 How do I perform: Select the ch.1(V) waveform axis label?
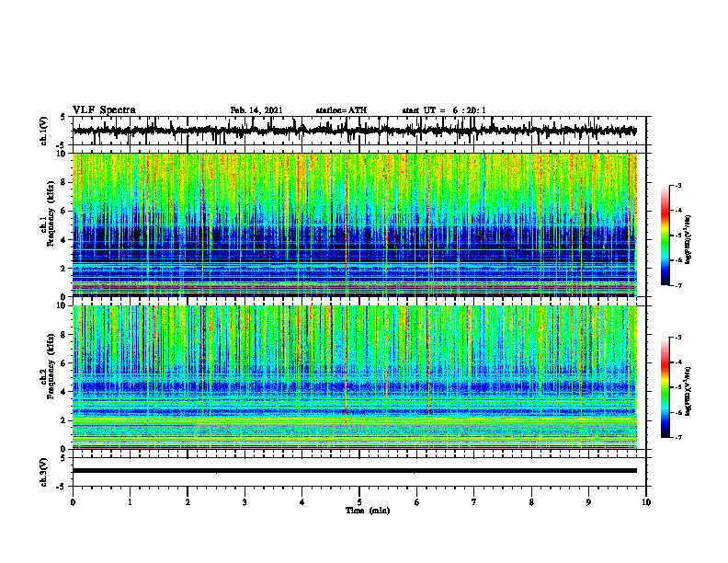click(44, 131)
